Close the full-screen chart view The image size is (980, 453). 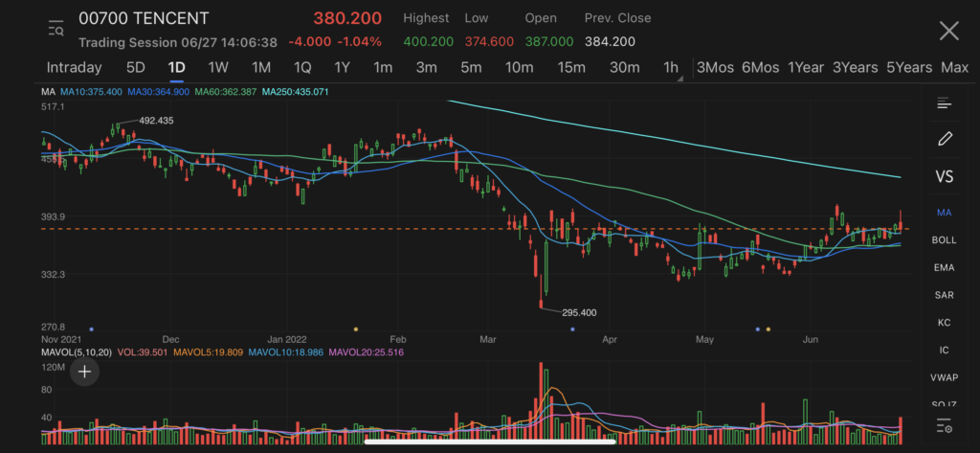pos(948,30)
